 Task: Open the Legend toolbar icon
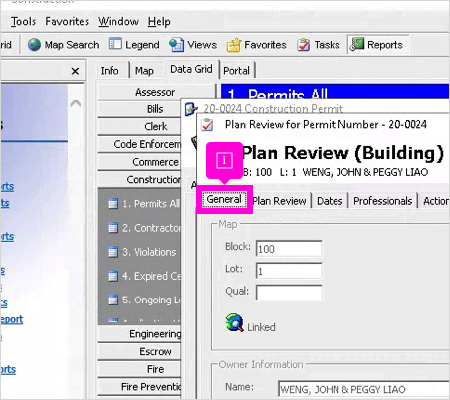tap(115, 44)
